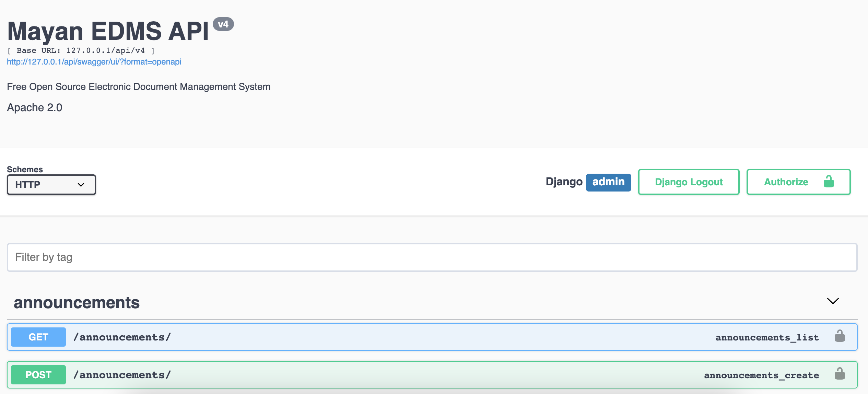Viewport: 868px width, 394px height.
Task: Collapse the announcements section via its chevron
Action: (x=833, y=301)
